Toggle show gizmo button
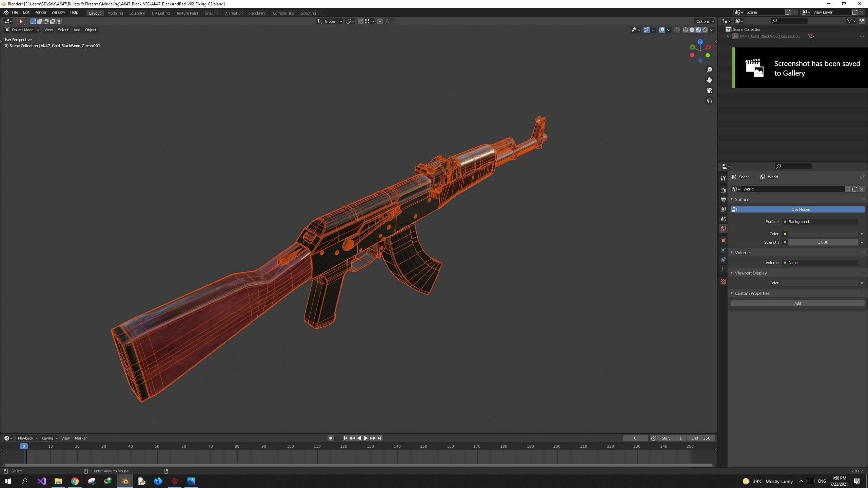868x488 pixels. (x=646, y=30)
